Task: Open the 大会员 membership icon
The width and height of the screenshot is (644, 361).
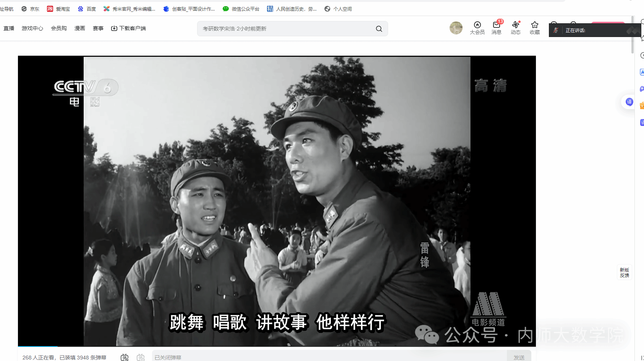Action: 477,28
